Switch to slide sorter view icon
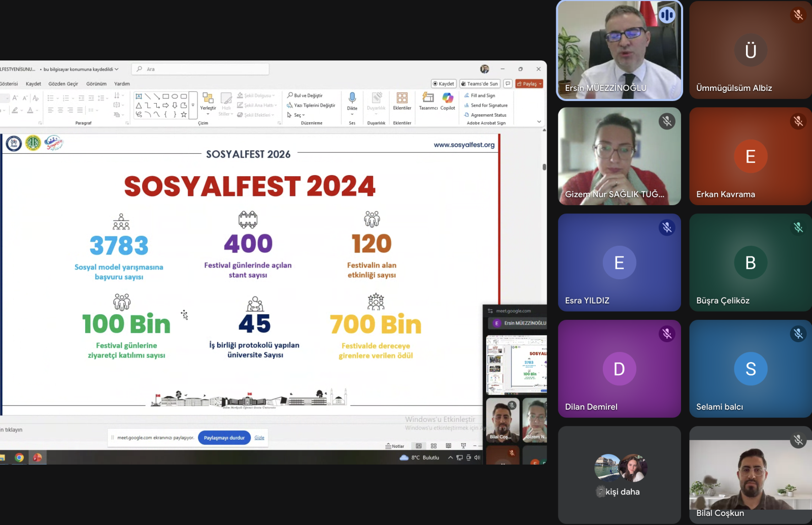 (433, 446)
